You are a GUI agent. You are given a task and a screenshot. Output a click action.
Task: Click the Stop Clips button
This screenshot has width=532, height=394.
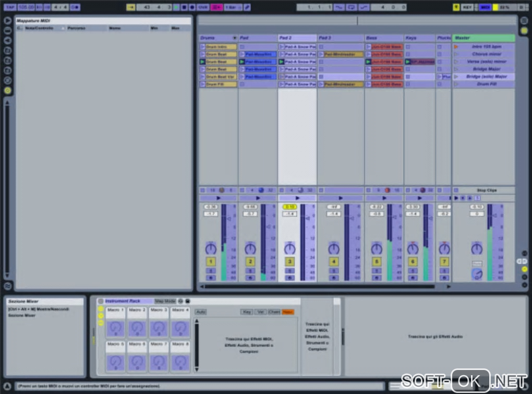click(487, 190)
